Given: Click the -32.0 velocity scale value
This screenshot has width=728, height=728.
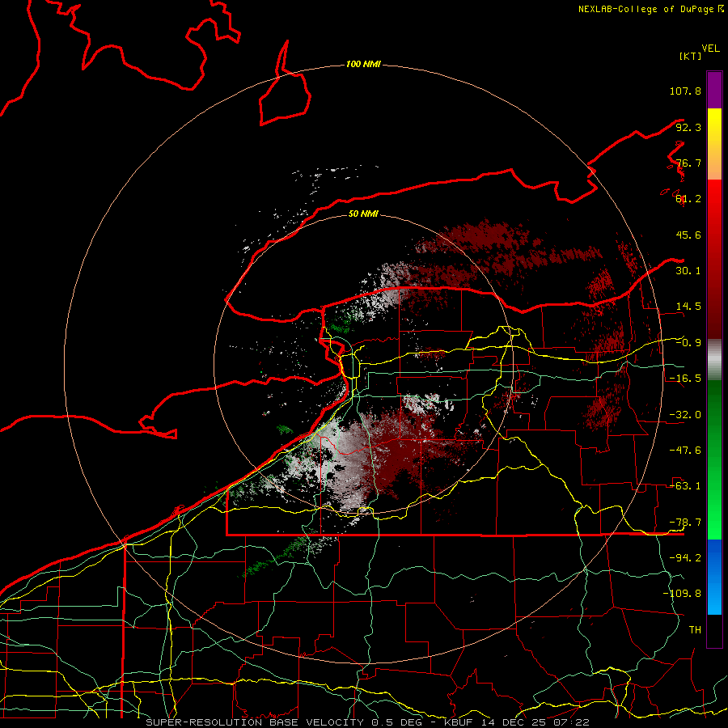Looking at the screenshot, I should click(x=685, y=415).
